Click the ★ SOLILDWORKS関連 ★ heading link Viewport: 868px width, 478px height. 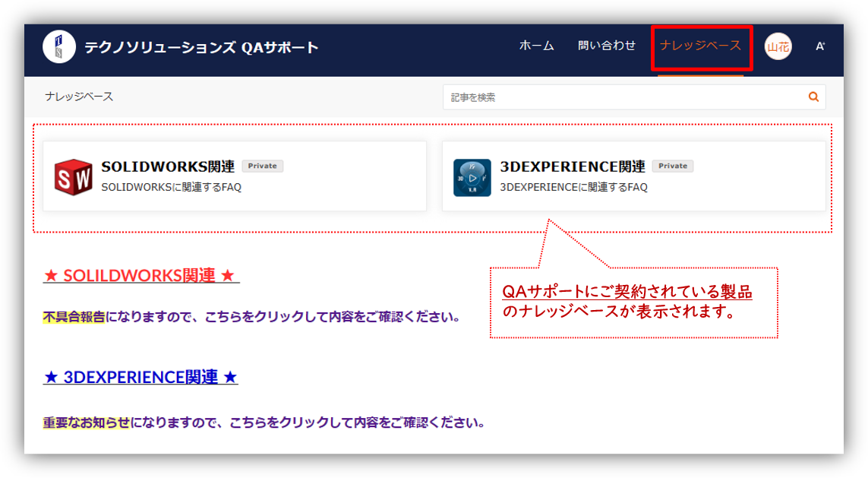click(141, 275)
